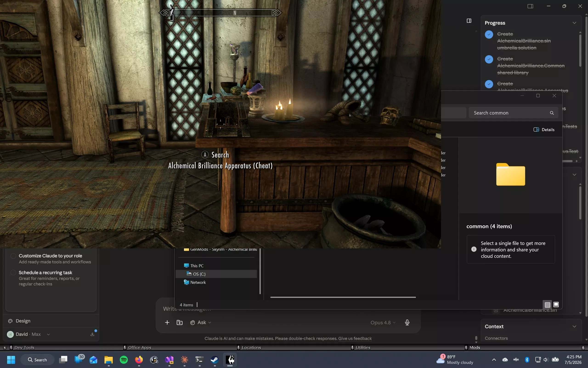Toggle the AlchemicalBrilliance.Apparatus progress step

click(489, 84)
